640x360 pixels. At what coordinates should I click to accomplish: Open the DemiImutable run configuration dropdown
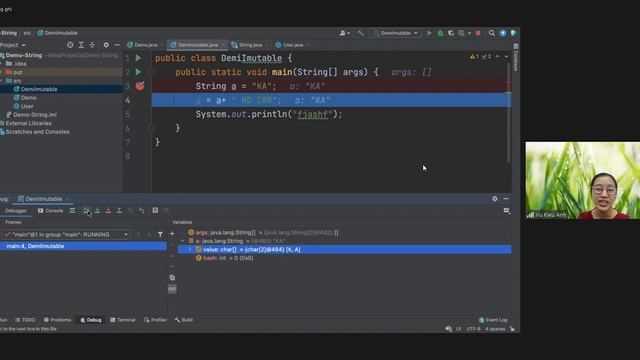click(x=396, y=33)
